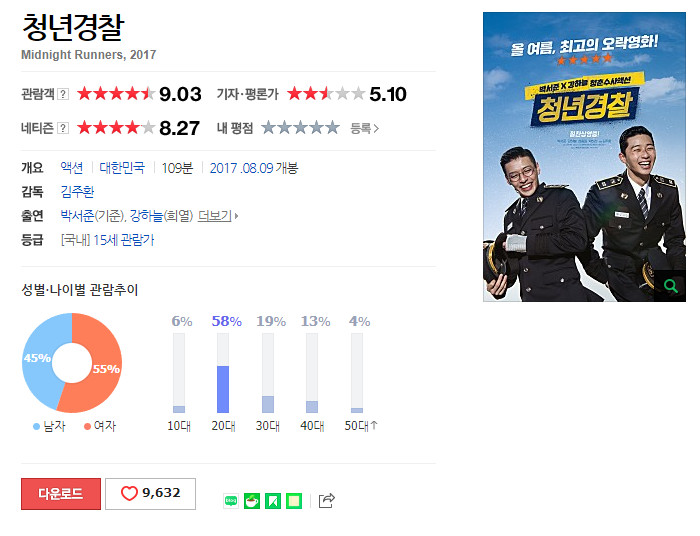
Task: Open the 액션 genre link
Action: pos(72,168)
